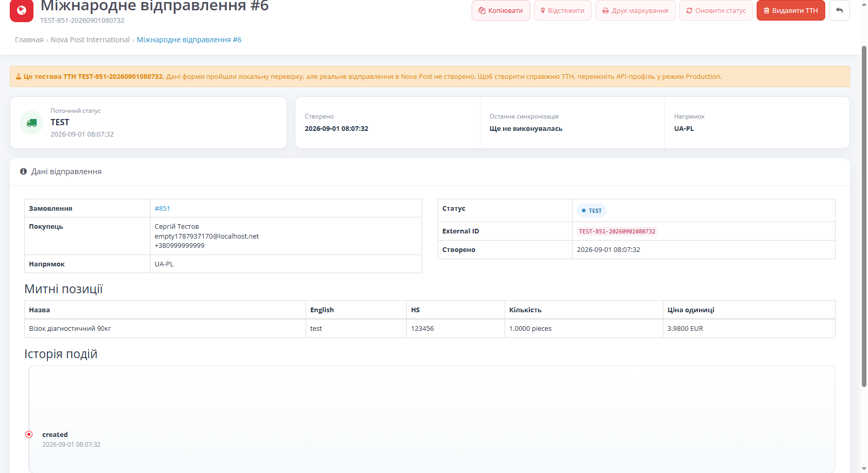Click breadcrumb Міжнародне відправлення #6
Image resolution: width=868 pixels, height=473 pixels.
[189, 40]
